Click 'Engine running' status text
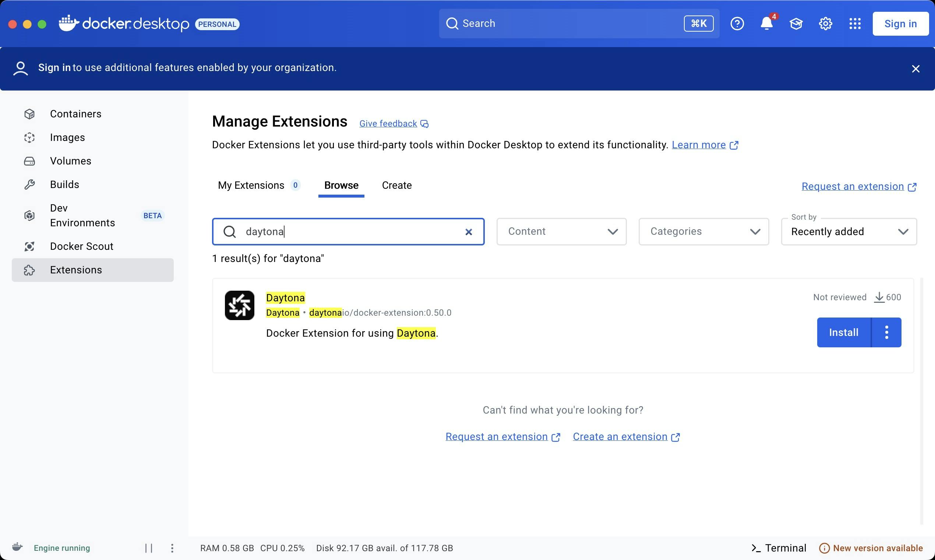The height and width of the screenshot is (560, 935). click(62, 548)
